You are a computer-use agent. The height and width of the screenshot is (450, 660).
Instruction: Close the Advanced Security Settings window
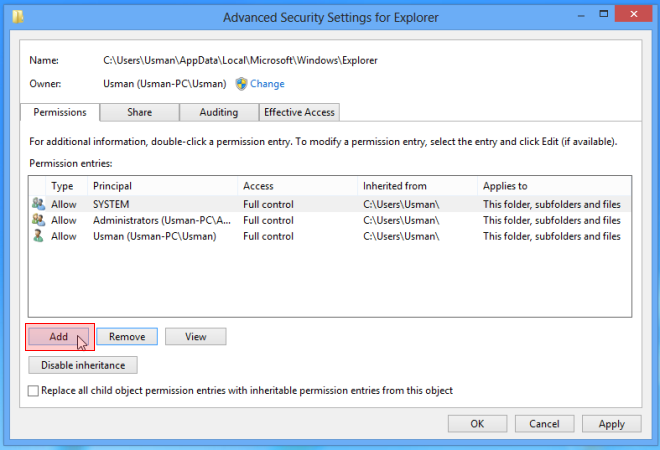point(630,14)
